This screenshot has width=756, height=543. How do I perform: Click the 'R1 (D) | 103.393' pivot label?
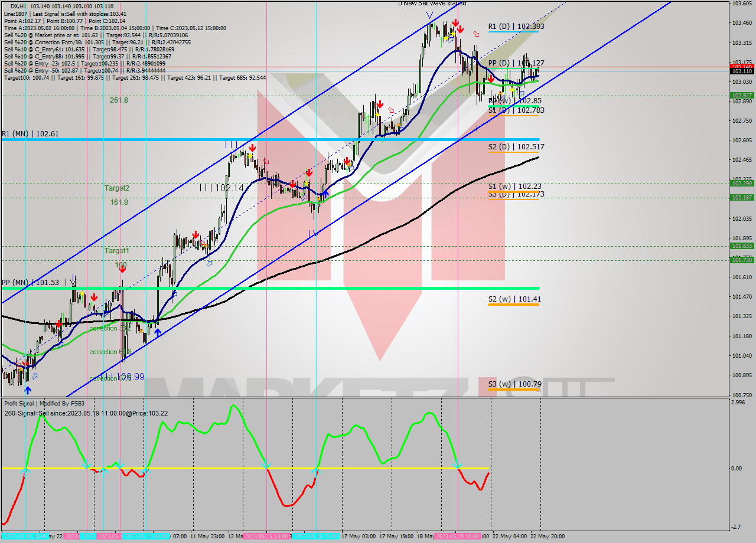click(x=516, y=27)
